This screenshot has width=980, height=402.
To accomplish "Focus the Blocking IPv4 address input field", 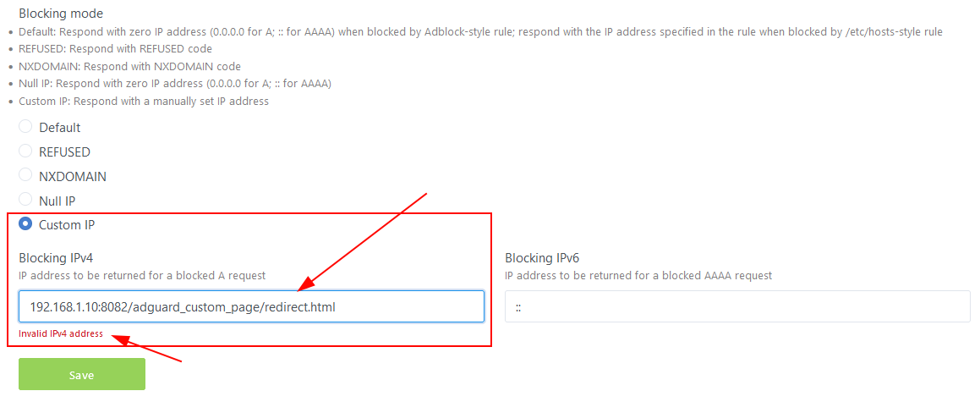I will click(x=251, y=306).
